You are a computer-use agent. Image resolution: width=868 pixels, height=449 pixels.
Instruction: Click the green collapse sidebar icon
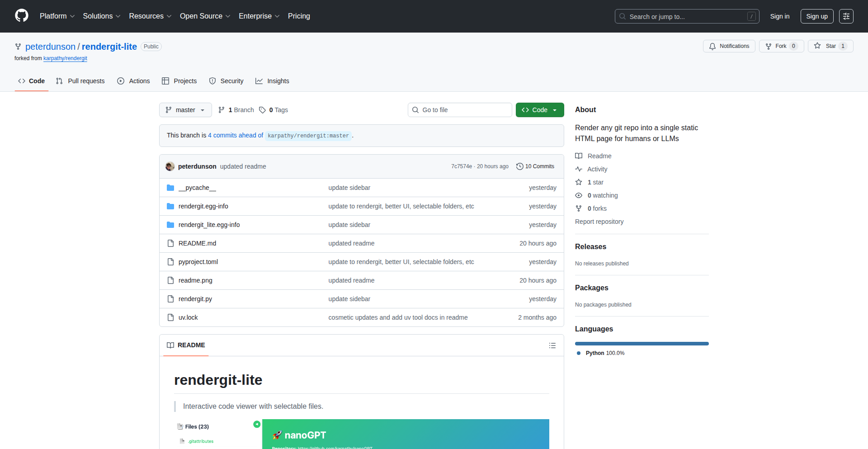257,424
